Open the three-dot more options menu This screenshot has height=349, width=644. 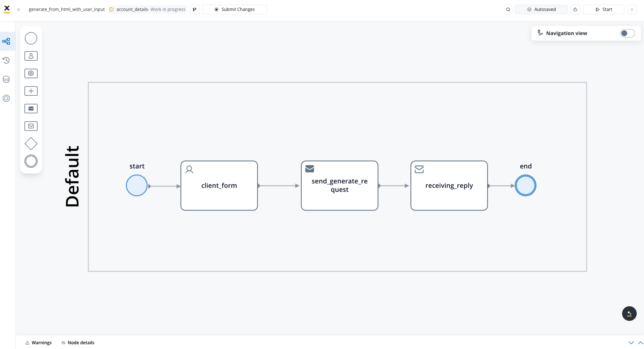(x=632, y=10)
